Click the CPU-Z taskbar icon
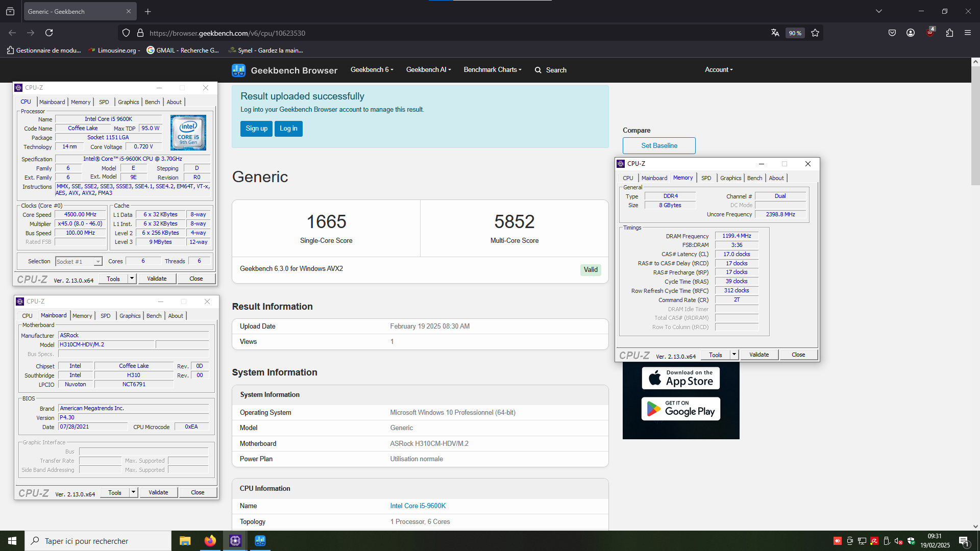The image size is (980, 551). click(x=235, y=541)
